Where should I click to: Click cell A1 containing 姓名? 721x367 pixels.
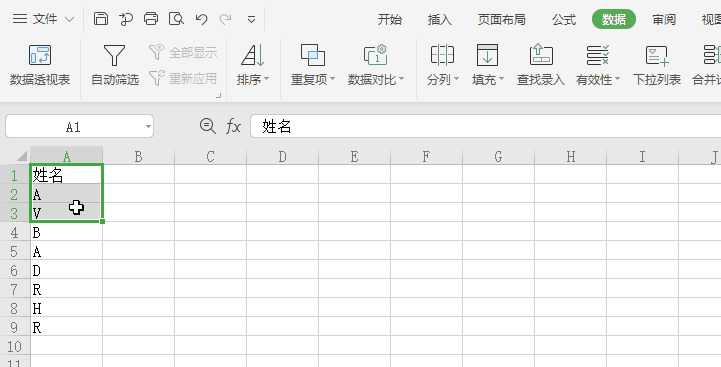[x=67, y=175]
